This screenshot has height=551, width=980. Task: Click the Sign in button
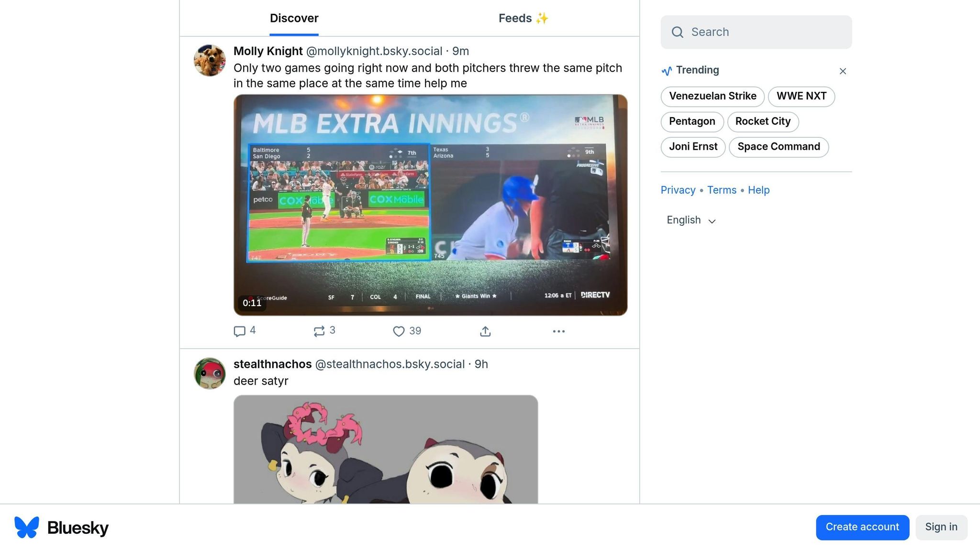tap(941, 527)
